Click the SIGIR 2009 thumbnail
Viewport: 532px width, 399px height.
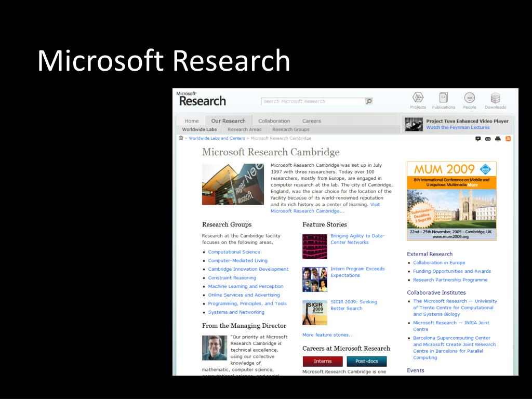(315, 312)
